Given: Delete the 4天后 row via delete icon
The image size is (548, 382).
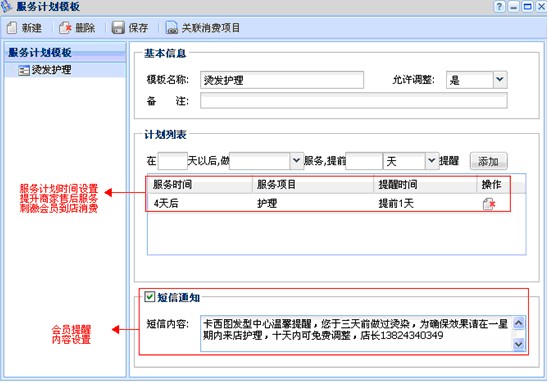Looking at the screenshot, I should [489, 204].
